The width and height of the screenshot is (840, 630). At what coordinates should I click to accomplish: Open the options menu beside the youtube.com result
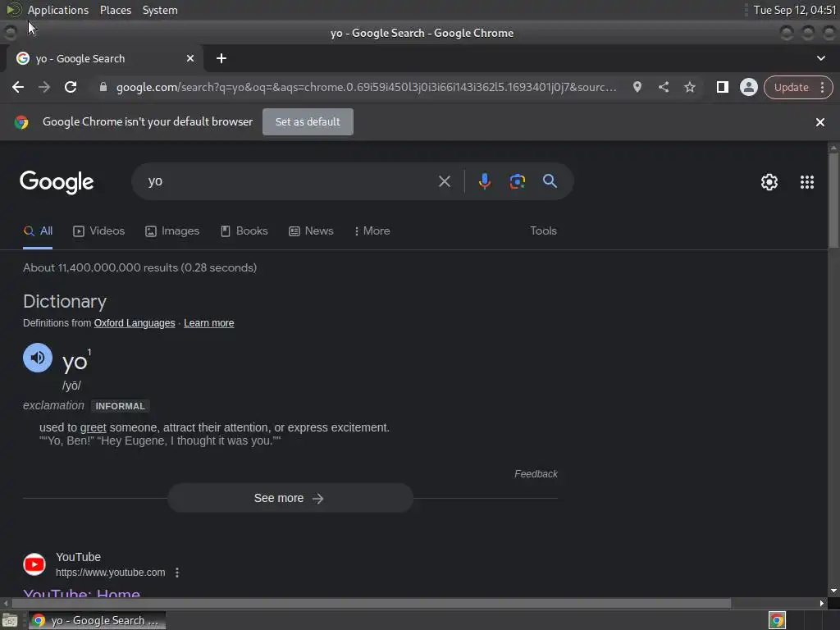[x=177, y=573]
